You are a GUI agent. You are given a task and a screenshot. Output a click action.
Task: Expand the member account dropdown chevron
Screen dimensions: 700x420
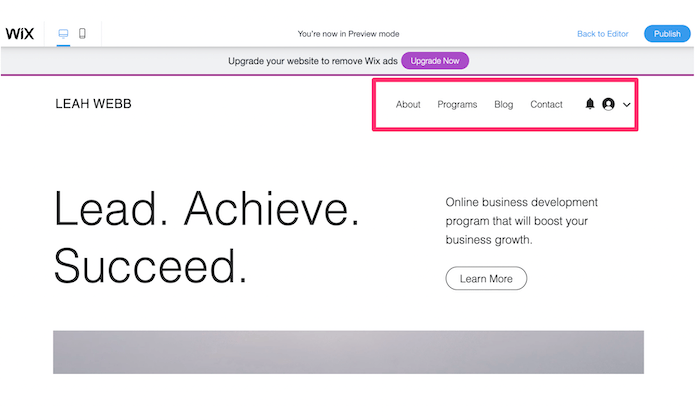(x=627, y=105)
